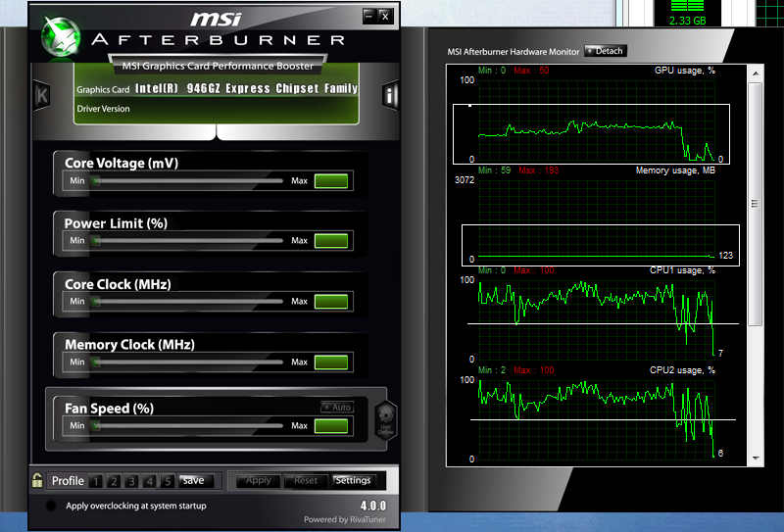Open the Settings dialog
This screenshot has width=784, height=532.
point(353,480)
